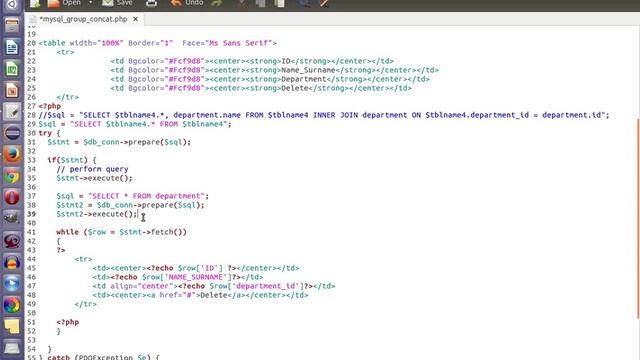
Task: Open Firefox from the launcher
Action: point(12,155)
